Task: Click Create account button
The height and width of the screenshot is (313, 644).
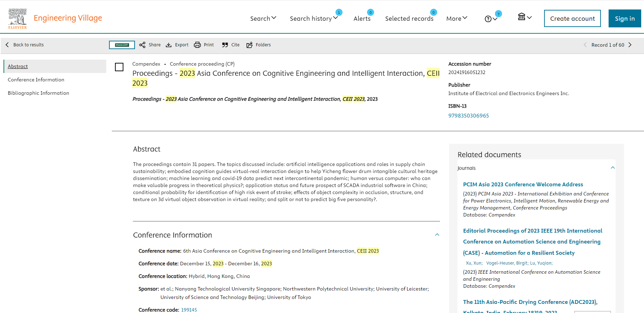Action: (x=572, y=19)
